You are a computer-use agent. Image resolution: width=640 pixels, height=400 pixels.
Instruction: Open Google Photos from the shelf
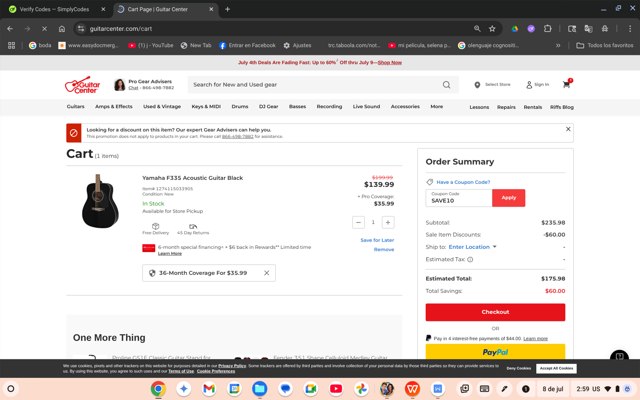[x=361, y=389]
